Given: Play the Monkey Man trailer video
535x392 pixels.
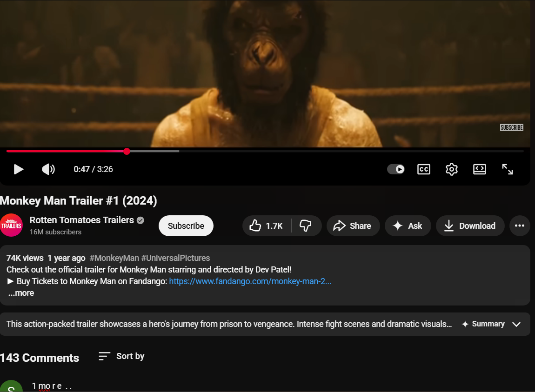Looking at the screenshot, I should click(x=19, y=169).
